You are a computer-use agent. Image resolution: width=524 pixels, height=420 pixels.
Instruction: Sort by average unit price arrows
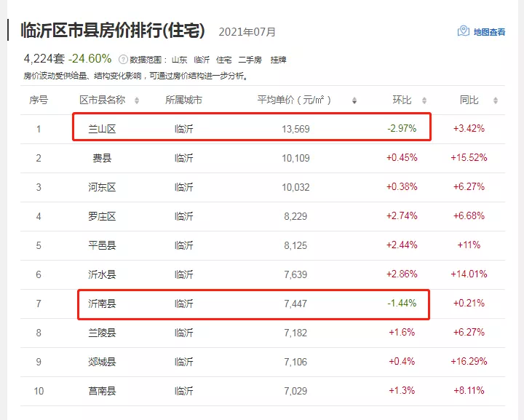click(354, 100)
